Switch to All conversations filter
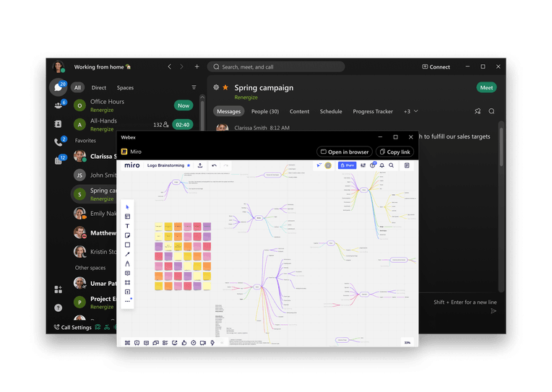 click(x=77, y=87)
